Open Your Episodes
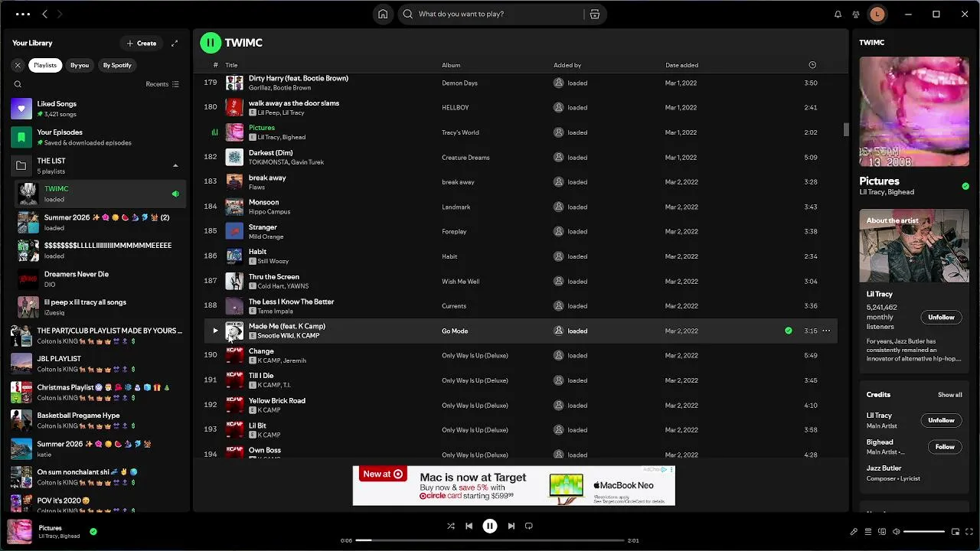 coord(96,137)
